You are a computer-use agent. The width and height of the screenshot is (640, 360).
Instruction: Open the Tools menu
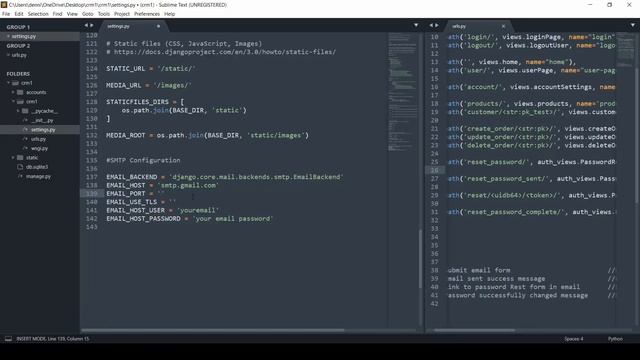(x=104, y=14)
